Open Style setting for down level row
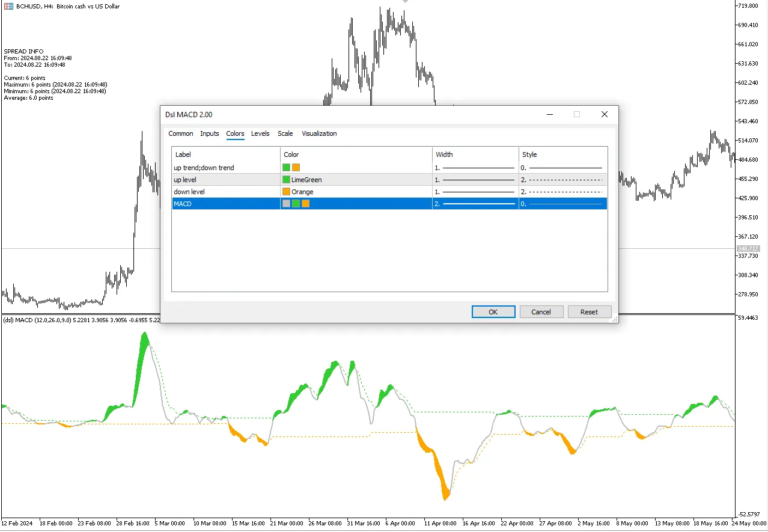Screen dimensions: 768x532 point(562,192)
